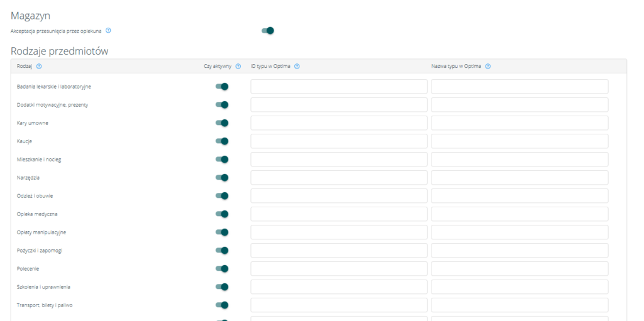The width and height of the screenshot is (644, 321).
Task: Focus ID typu field for Odzież i obuwie
Action: [x=338, y=196]
